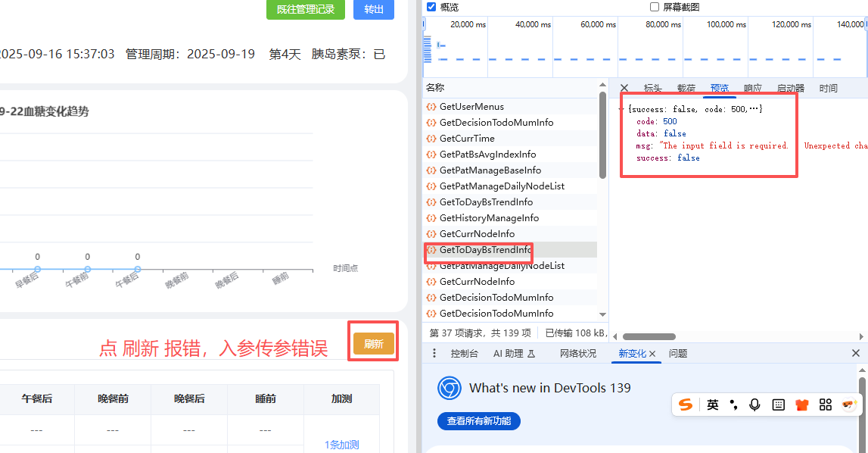The width and height of the screenshot is (868, 453).
Task: Open Sogou soft keyboard icon
Action: tap(778, 405)
